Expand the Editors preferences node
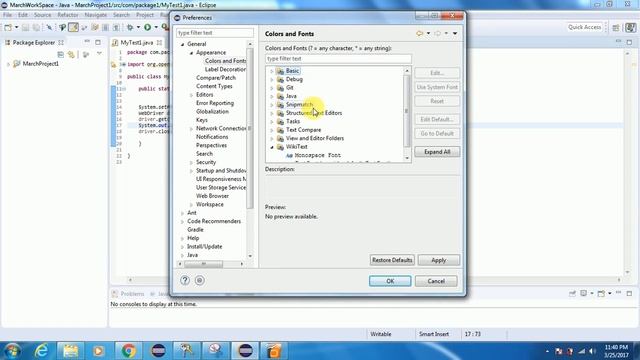The width and height of the screenshot is (640, 360). click(191, 95)
